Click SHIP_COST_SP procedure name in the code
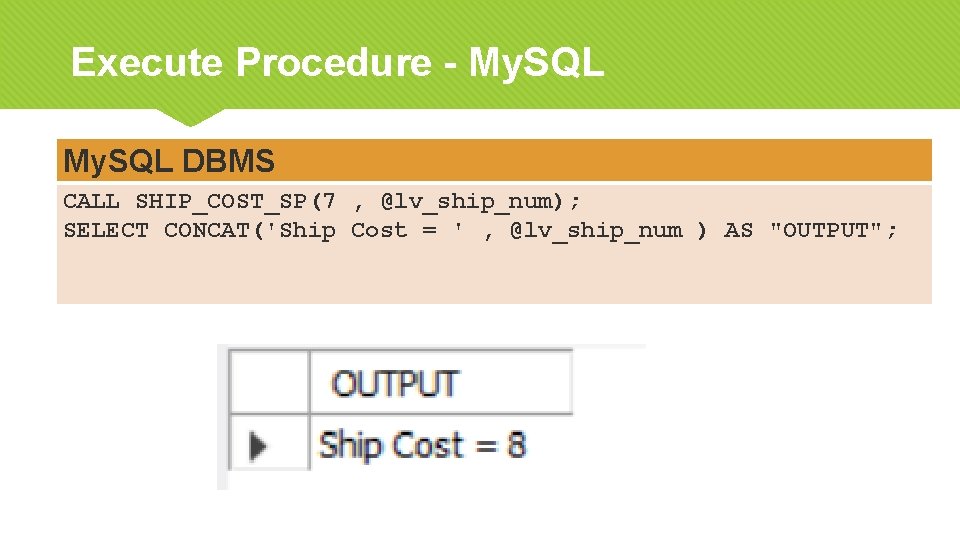 click(221, 201)
